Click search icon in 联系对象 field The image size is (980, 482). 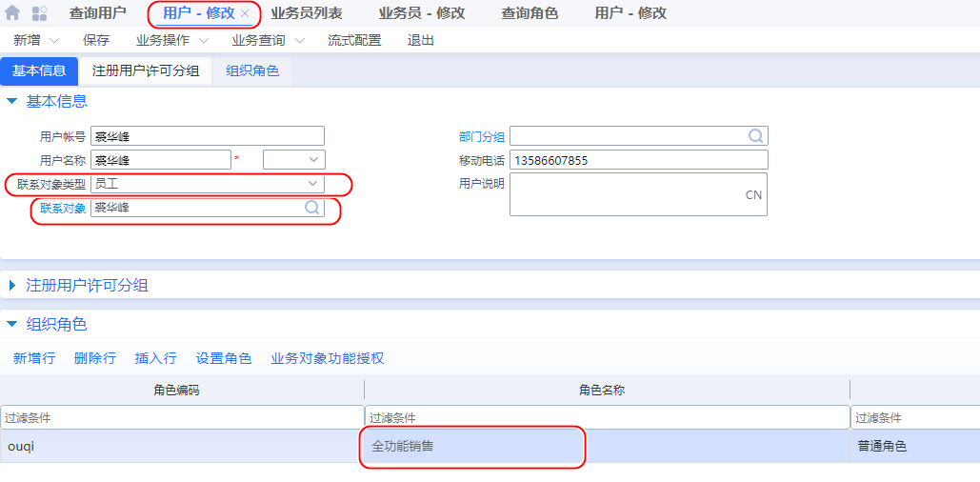pyautogui.click(x=311, y=208)
